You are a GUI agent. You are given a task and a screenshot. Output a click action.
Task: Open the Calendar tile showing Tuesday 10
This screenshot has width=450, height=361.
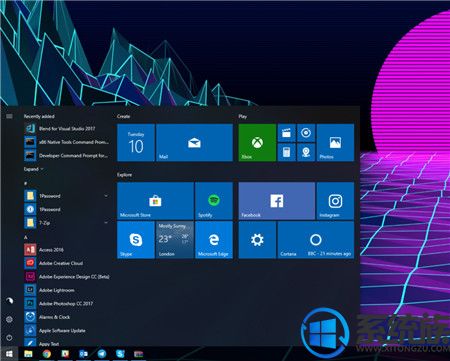136,143
